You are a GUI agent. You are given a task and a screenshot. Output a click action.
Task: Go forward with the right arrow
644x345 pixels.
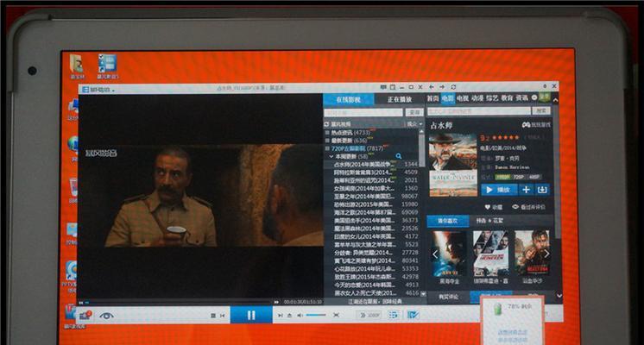click(x=442, y=87)
